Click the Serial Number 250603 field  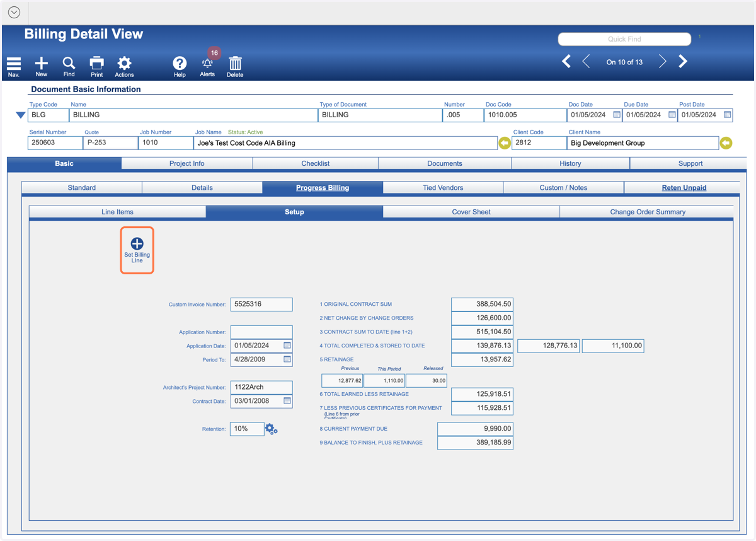click(x=55, y=143)
